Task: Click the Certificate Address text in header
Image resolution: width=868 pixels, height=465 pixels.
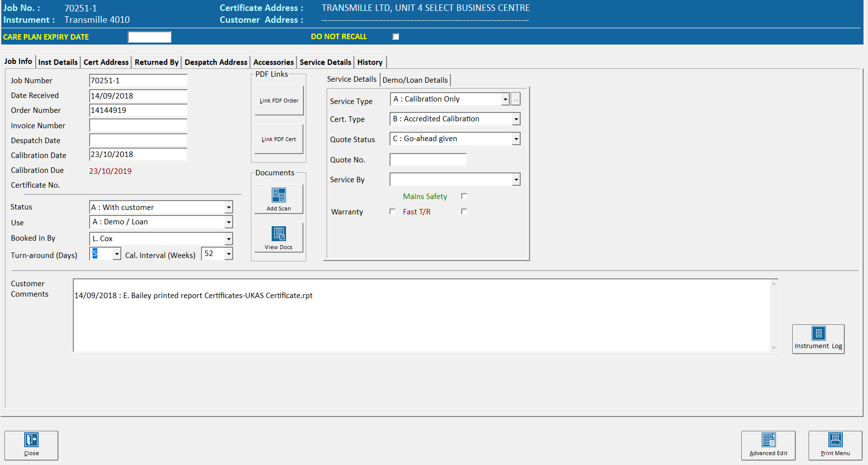Action: tap(426, 8)
